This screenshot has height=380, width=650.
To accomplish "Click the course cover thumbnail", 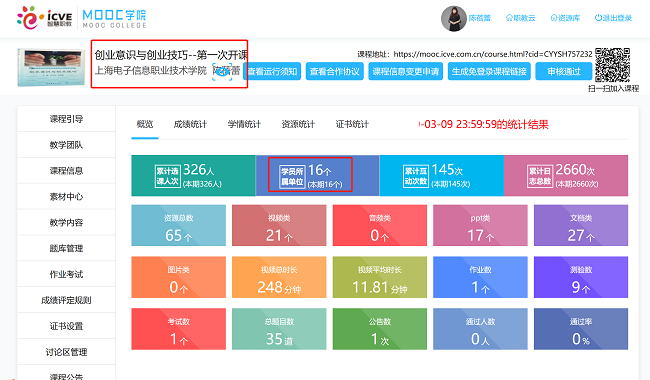I will coord(51,67).
